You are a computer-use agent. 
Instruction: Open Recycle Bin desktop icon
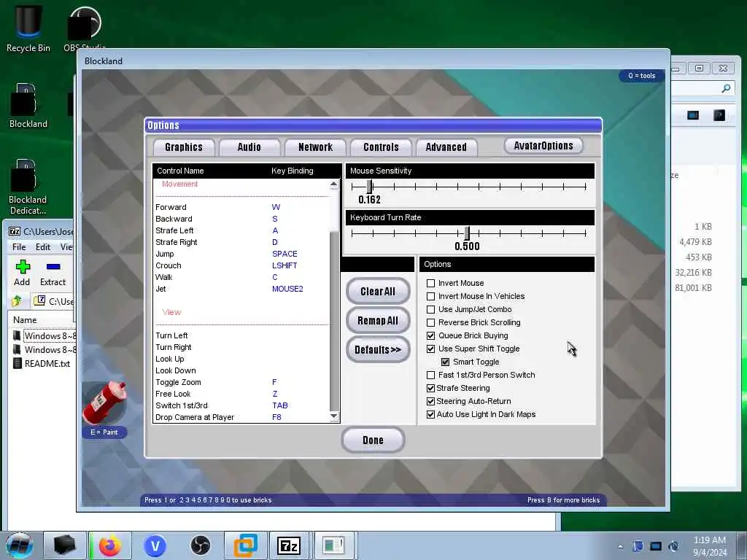(x=28, y=28)
